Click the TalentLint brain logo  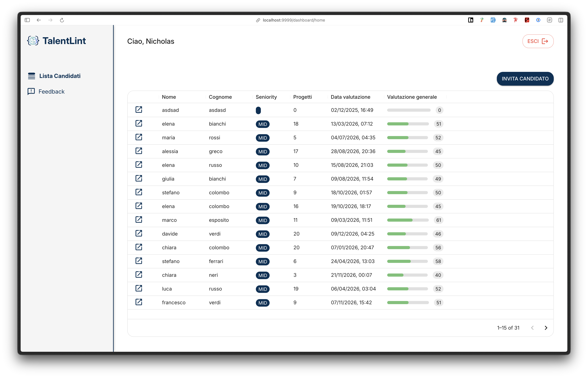pos(33,41)
